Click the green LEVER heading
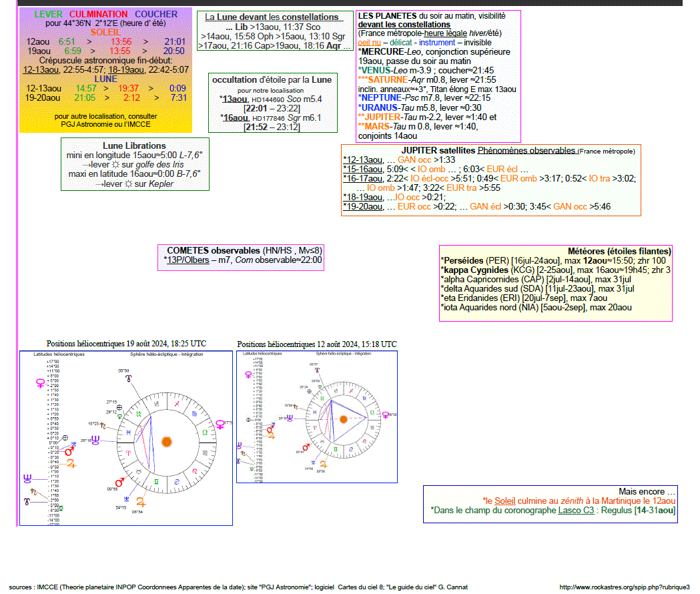The width and height of the screenshot is (700, 594). pyautogui.click(x=48, y=14)
